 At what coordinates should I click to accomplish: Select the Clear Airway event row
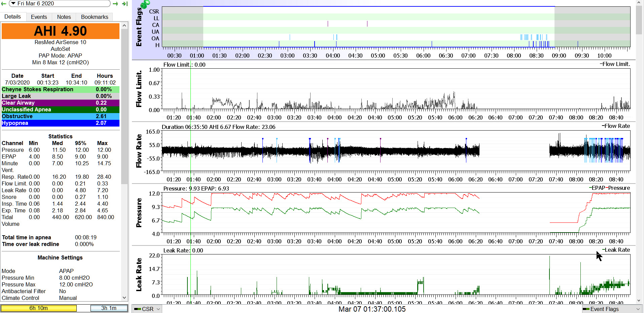pyautogui.click(x=61, y=103)
